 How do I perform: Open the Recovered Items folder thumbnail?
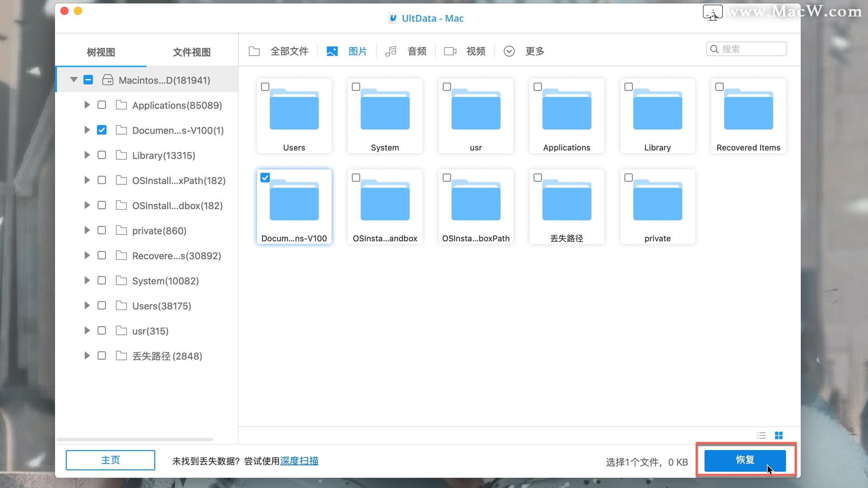tap(748, 111)
